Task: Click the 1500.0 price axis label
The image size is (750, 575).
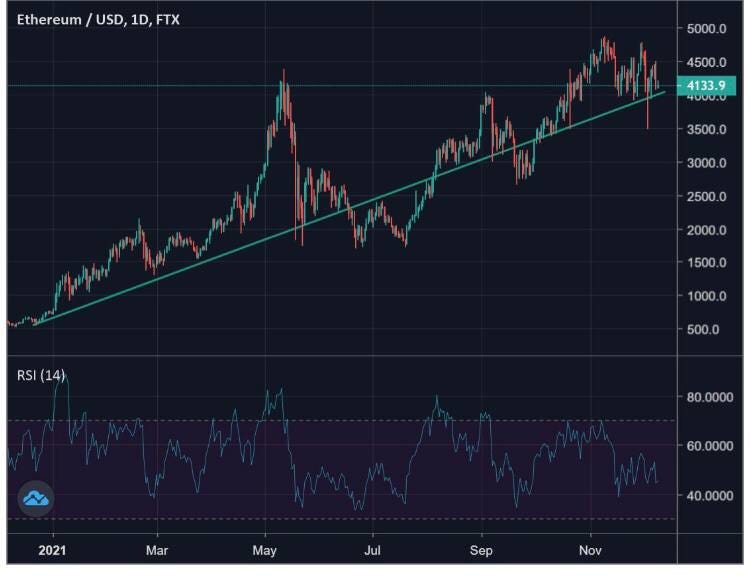Action: click(x=706, y=262)
